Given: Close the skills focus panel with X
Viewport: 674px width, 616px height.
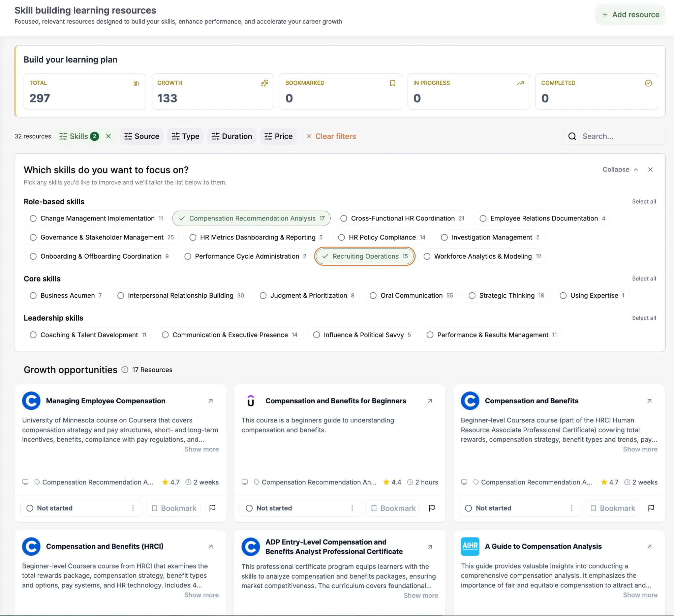Looking at the screenshot, I should (650, 170).
